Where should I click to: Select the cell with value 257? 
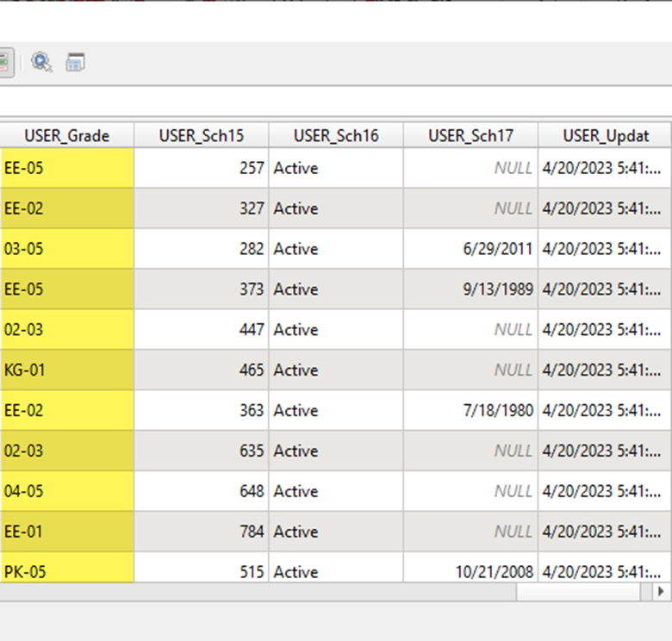(202, 168)
